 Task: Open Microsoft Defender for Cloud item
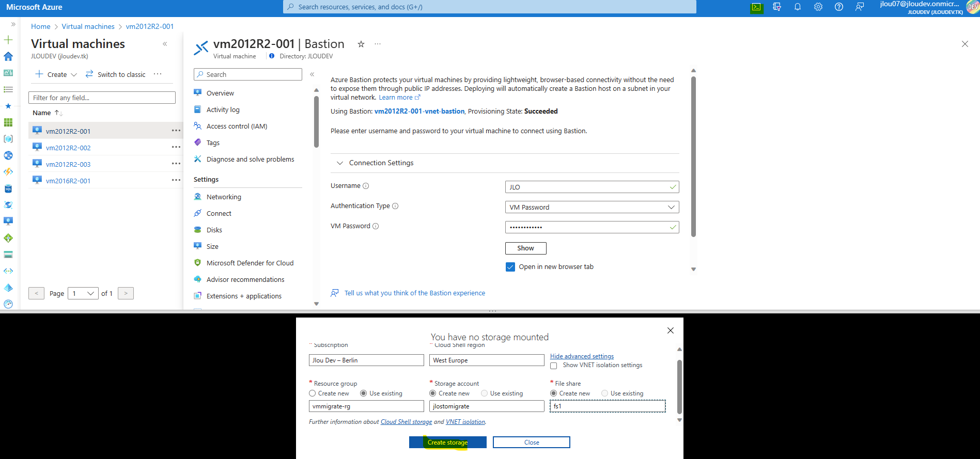point(250,263)
